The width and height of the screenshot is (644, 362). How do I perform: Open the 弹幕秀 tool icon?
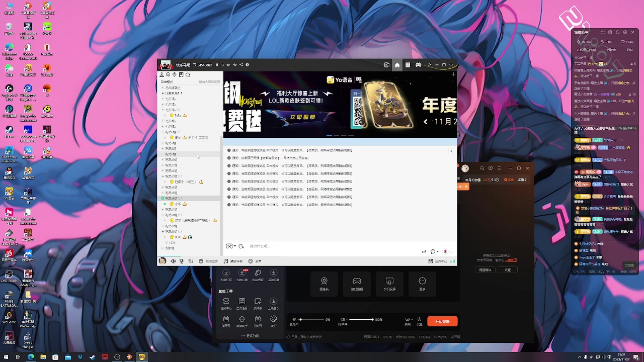[226, 321]
